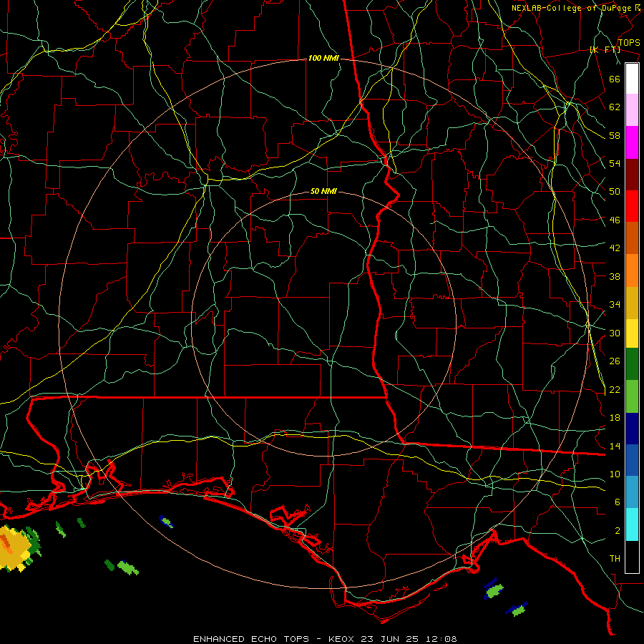This screenshot has width=644, height=644.
Task: Click the 26 legend scale value
Action: click(615, 361)
